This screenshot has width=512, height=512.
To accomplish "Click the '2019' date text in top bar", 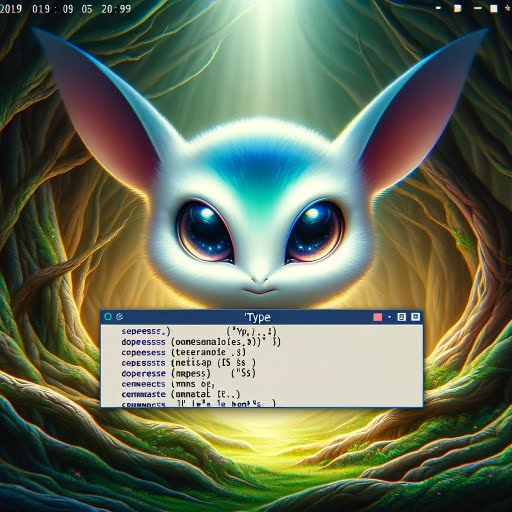I will point(11,8).
